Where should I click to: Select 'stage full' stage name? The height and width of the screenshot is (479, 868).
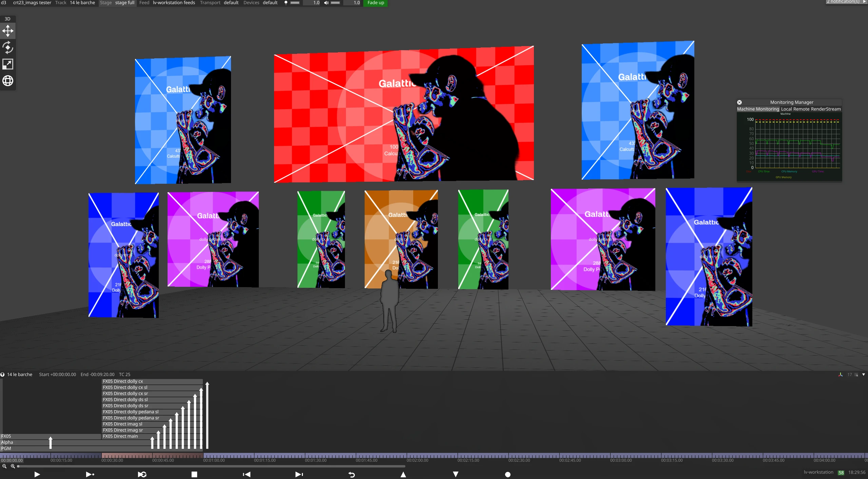click(x=125, y=3)
